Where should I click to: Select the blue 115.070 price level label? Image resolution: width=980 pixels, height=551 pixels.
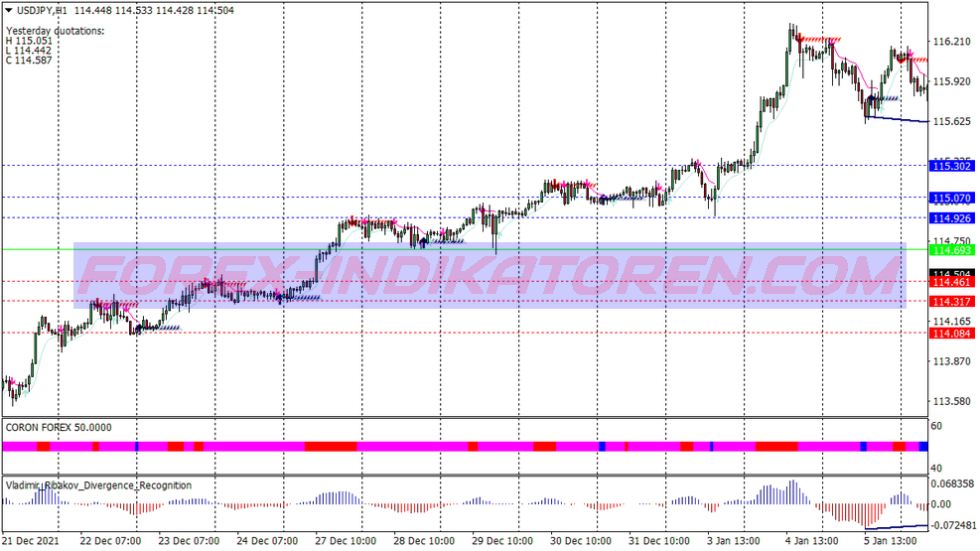point(952,198)
